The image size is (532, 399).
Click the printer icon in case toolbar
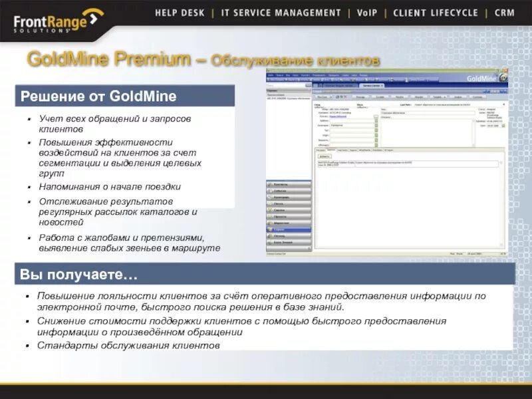tap(338, 97)
